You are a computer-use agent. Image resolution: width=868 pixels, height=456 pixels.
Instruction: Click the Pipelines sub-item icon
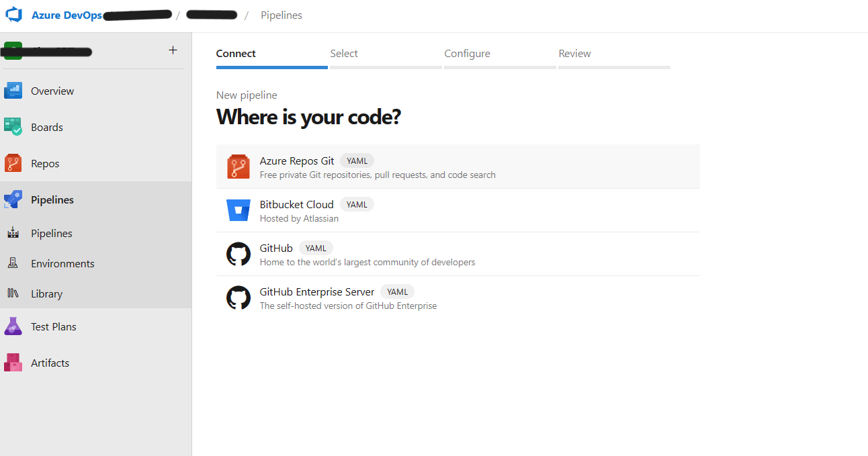(x=13, y=233)
